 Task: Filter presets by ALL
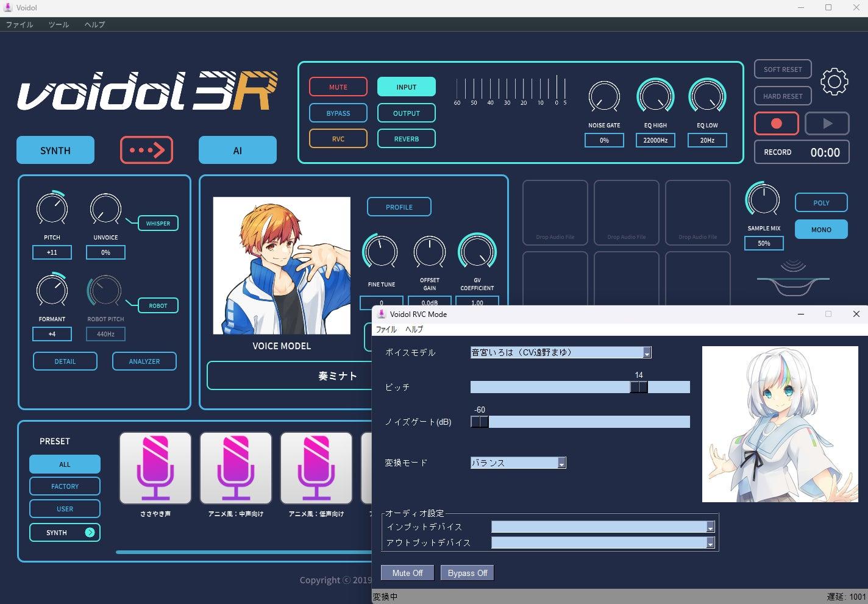[x=65, y=464]
